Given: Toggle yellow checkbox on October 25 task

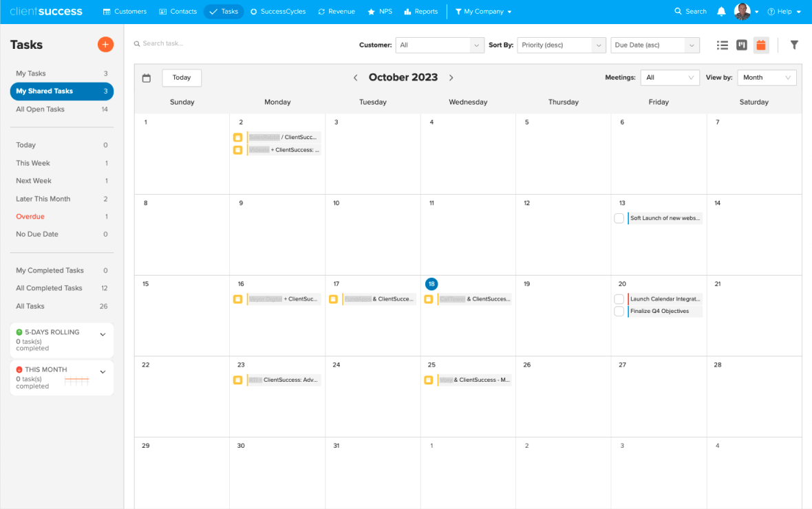Looking at the screenshot, I should [x=428, y=380].
